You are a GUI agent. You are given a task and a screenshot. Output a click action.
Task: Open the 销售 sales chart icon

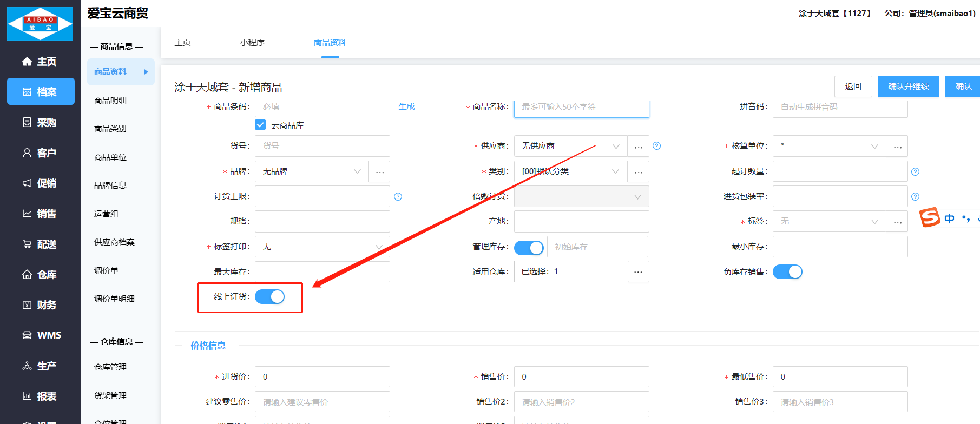[x=27, y=213]
